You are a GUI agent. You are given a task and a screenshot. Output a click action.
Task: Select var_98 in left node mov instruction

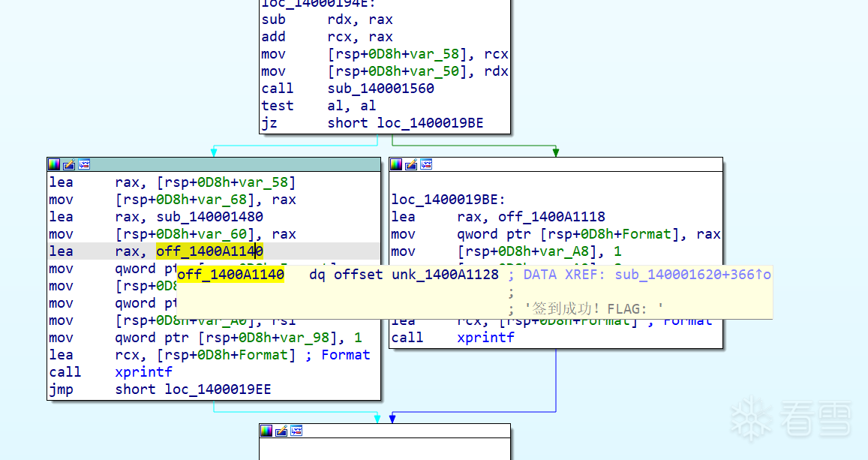coord(305,338)
